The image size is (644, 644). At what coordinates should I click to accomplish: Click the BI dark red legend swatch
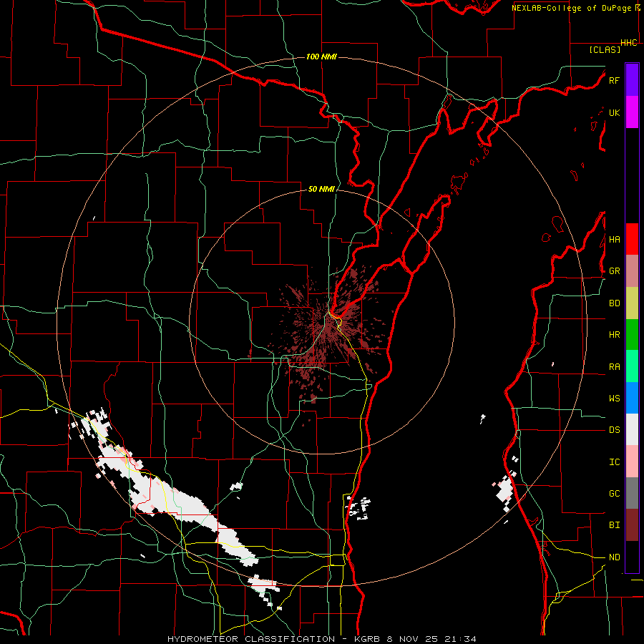point(632,525)
